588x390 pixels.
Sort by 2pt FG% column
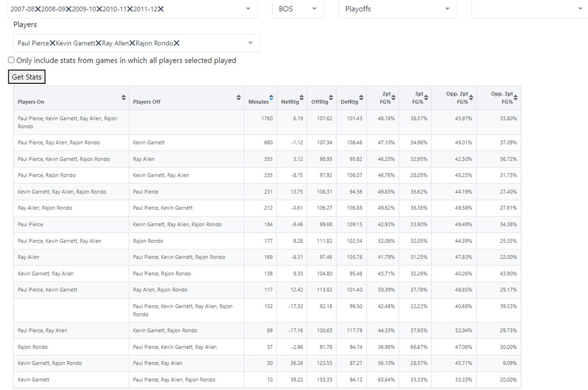coord(394,98)
